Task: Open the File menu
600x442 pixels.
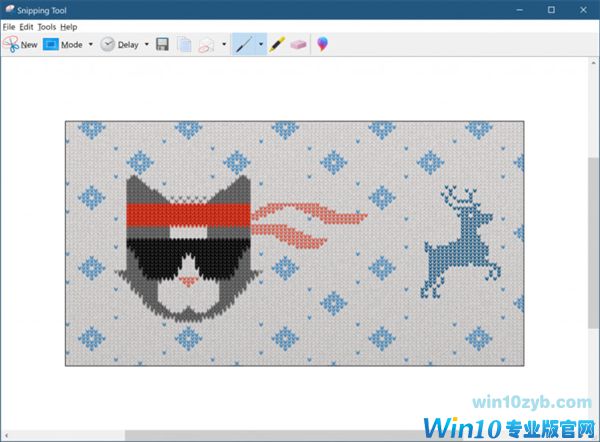Action: pyautogui.click(x=9, y=27)
